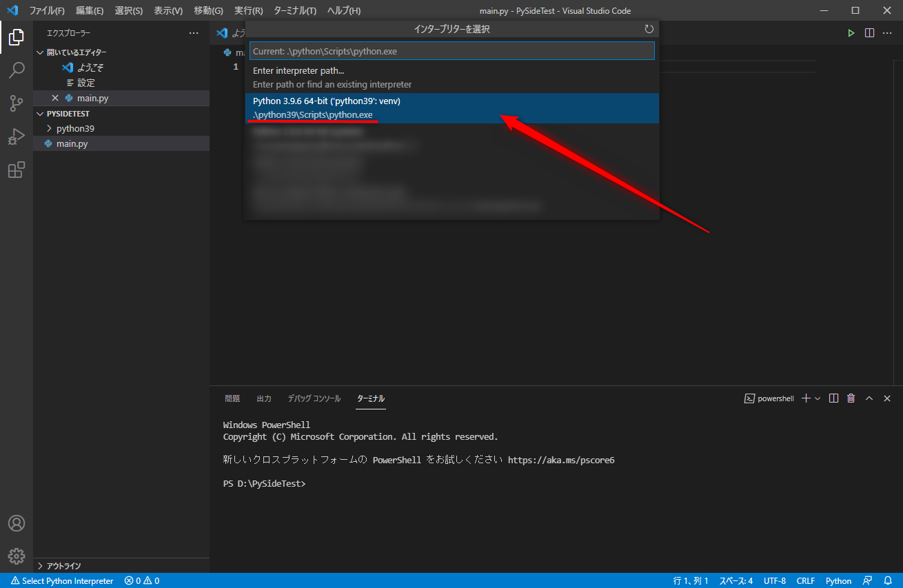Open the Explorer view in activity bar
Viewport: 903px width, 588px height.
17,37
